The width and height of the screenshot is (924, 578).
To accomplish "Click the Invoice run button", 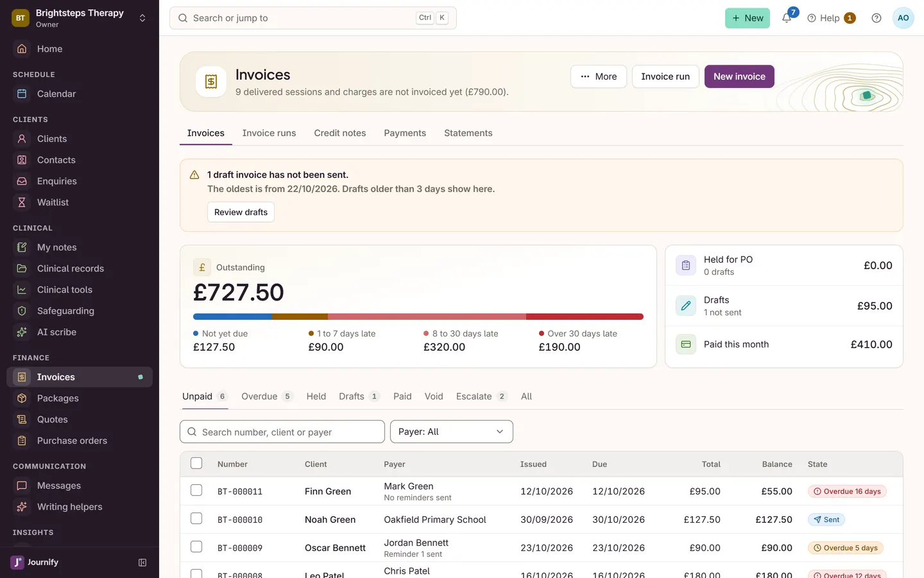I will 665,76.
